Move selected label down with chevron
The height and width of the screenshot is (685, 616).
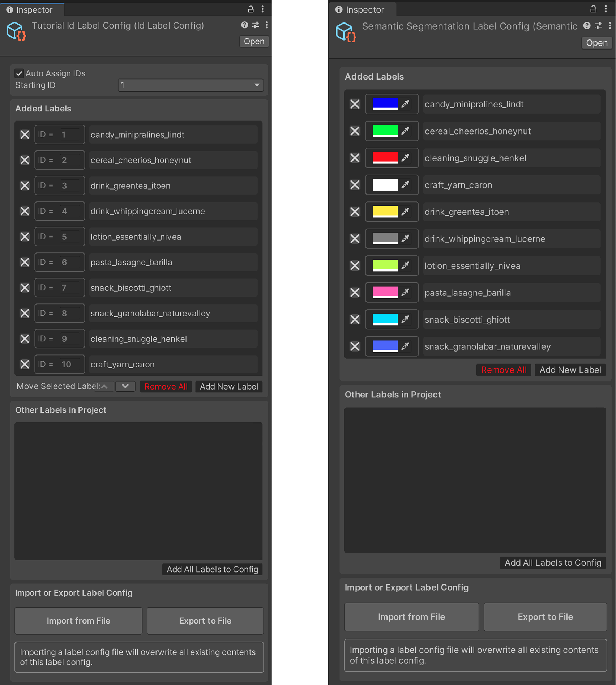125,386
